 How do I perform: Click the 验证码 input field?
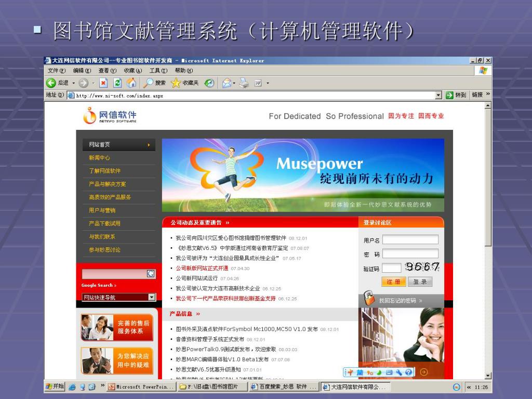tap(392, 268)
